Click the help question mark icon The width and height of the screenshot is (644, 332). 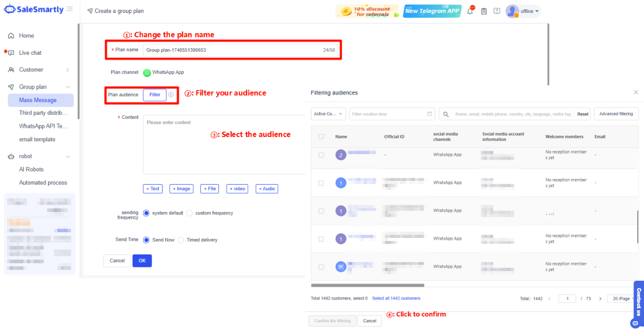pyautogui.click(x=497, y=11)
